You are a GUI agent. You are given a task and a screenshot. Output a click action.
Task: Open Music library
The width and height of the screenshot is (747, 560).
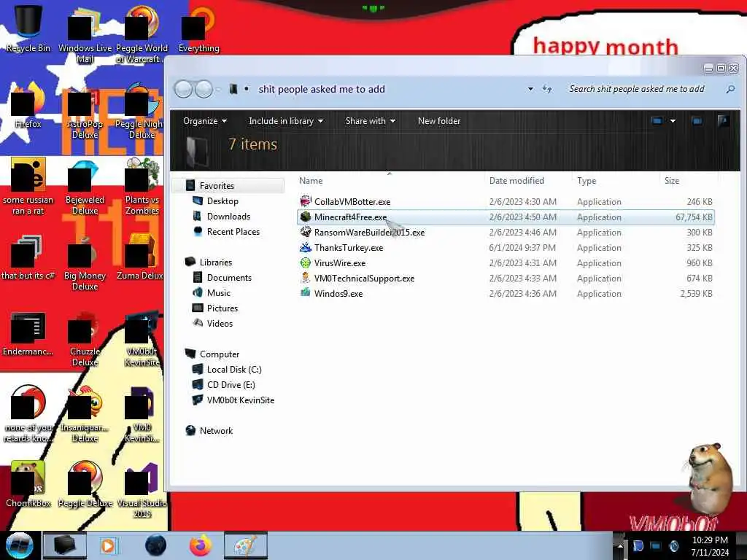(x=219, y=293)
